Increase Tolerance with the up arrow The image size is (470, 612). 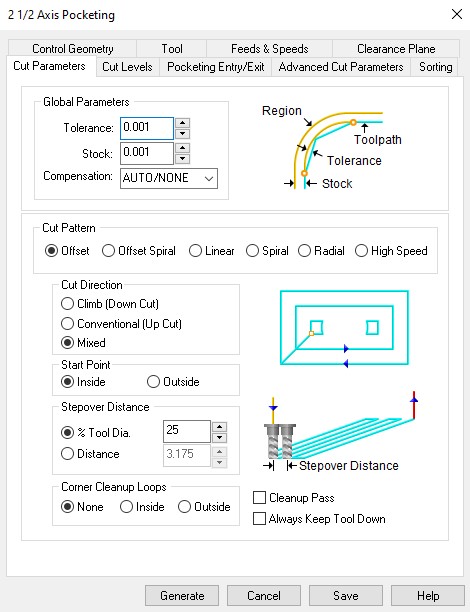tap(182, 123)
